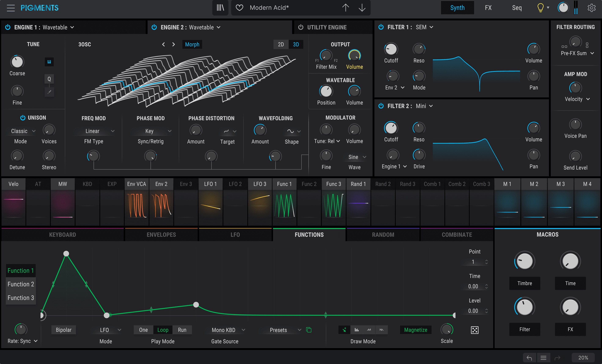This screenshot has width=602, height=364.
Task: Load next preset with down arrow
Action: pyautogui.click(x=362, y=8)
